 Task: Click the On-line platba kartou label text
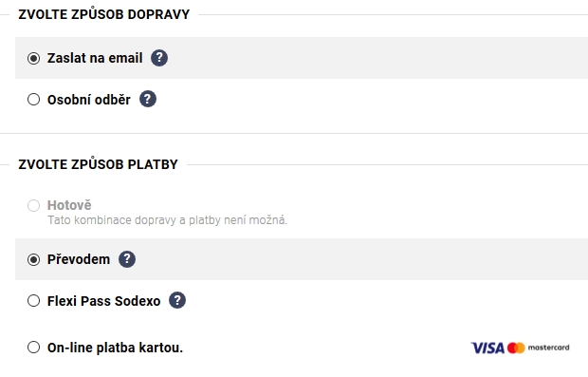tap(115, 348)
